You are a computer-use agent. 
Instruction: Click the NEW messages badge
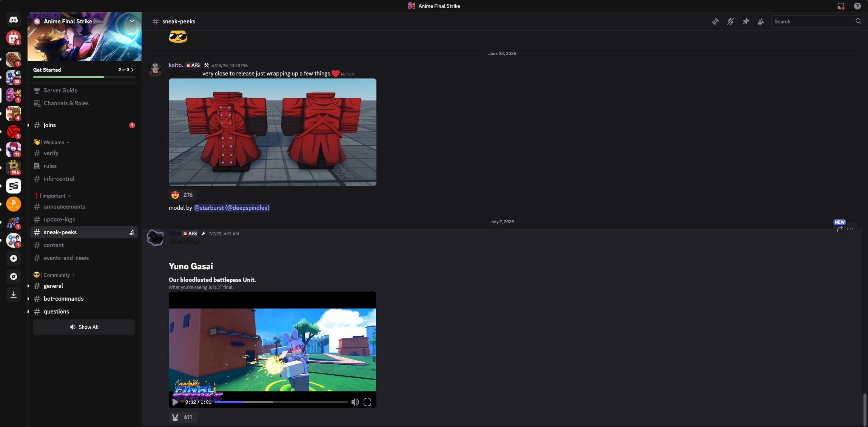[x=839, y=222]
